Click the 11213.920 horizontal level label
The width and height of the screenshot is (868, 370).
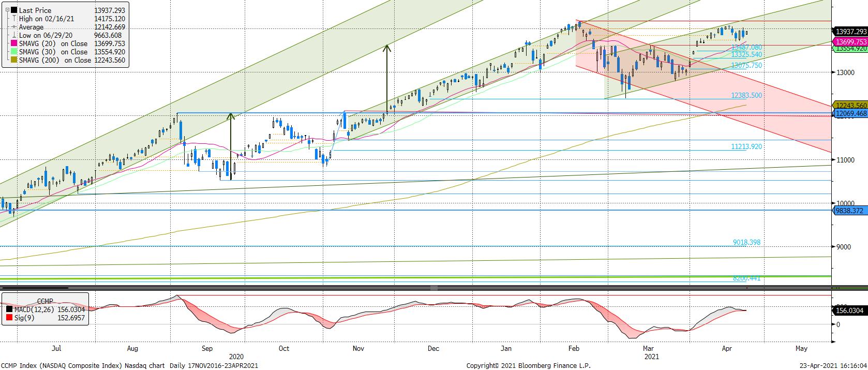click(746, 147)
